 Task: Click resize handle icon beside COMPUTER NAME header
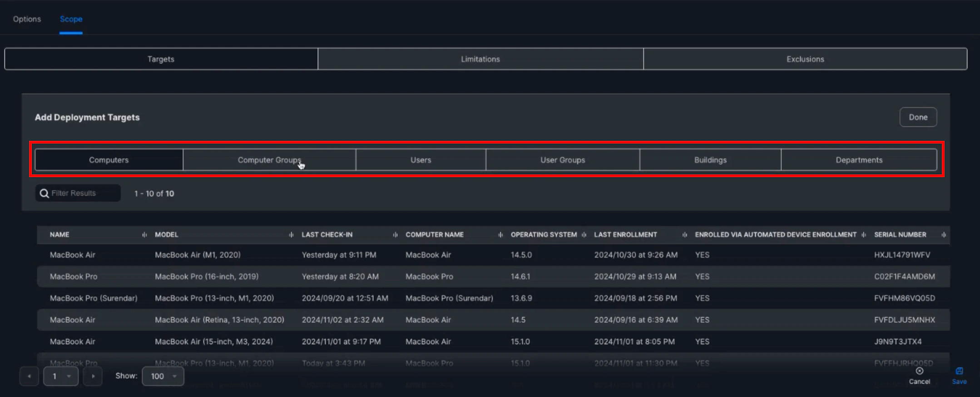click(500, 235)
